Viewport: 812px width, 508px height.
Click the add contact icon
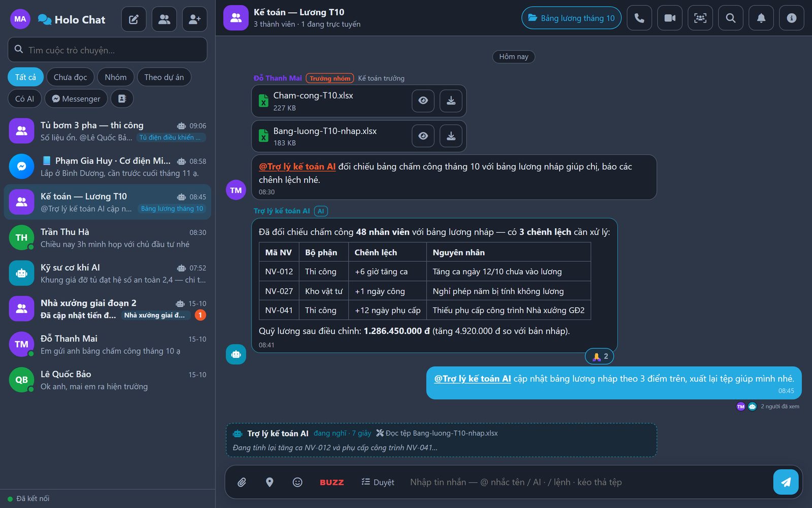pyautogui.click(x=195, y=19)
